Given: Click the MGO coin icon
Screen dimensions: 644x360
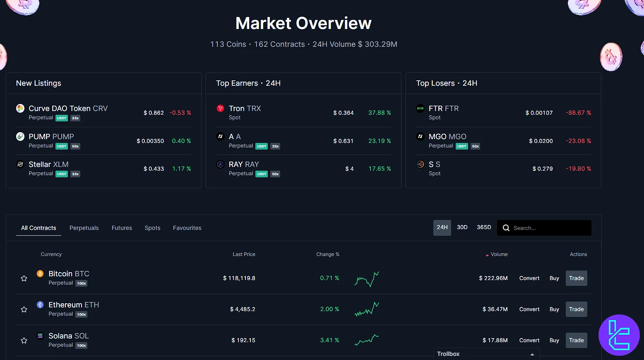Looking at the screenshot, I should [x=421, y=136].
